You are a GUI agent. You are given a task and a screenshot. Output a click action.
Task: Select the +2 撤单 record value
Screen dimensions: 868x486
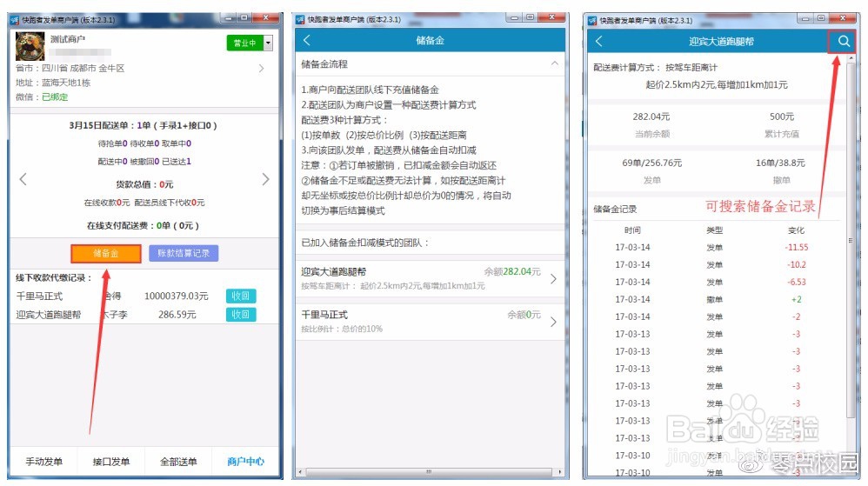click(797, 299)
